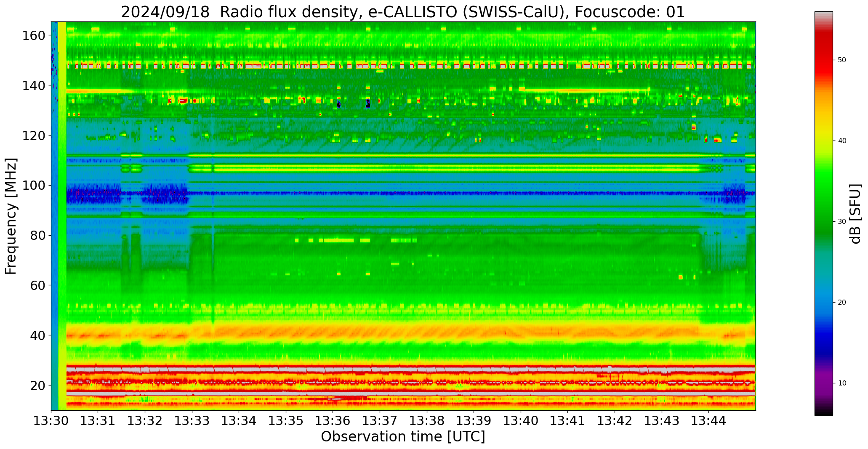868x449 pixels.
Task: Click the 40 frequency tick label
Action: click(38, 335)
